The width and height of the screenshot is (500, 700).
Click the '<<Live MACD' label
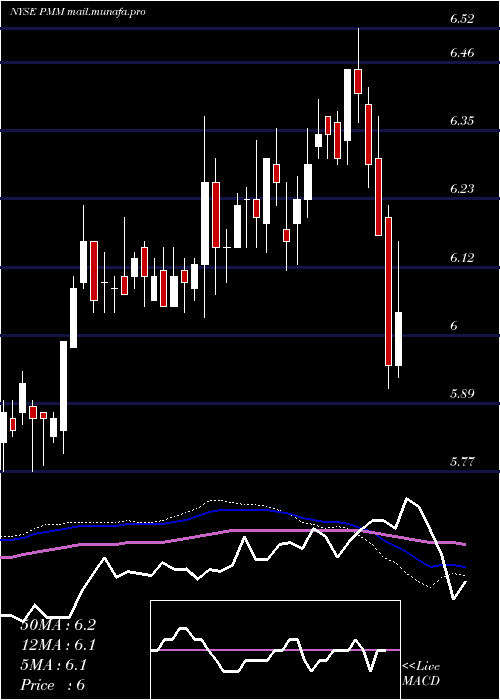(421, 674)
